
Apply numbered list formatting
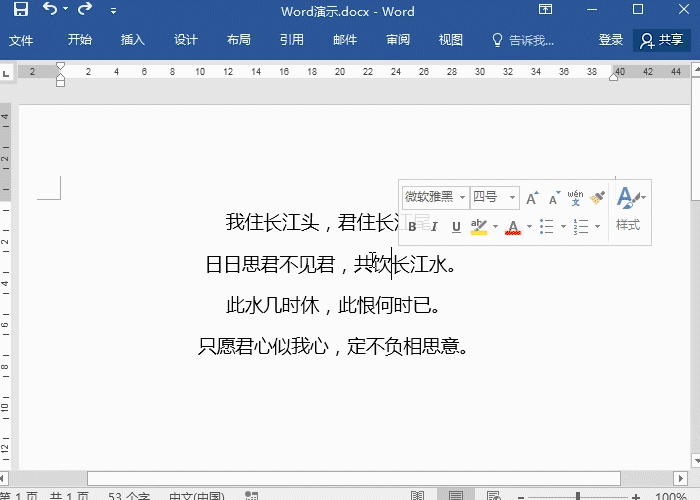click(x=581, y=227)
